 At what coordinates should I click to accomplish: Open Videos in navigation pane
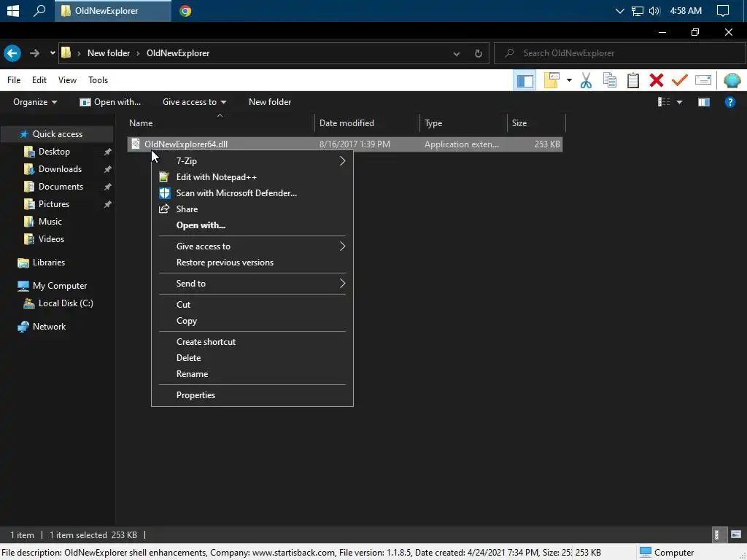tap(51, 239)
